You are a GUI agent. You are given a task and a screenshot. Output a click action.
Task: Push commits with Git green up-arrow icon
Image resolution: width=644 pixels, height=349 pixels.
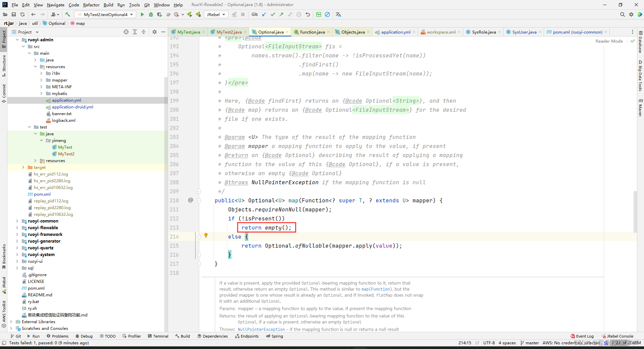tap(281, 14)
